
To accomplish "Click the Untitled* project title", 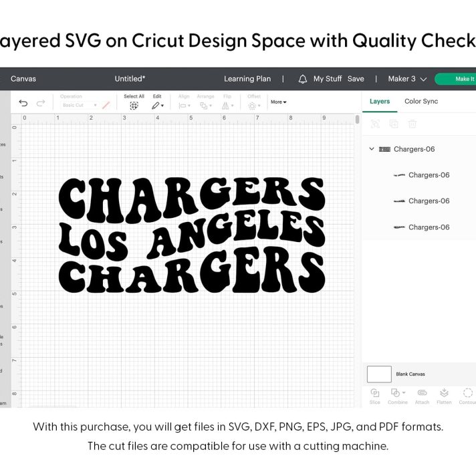I will (130, 79).
